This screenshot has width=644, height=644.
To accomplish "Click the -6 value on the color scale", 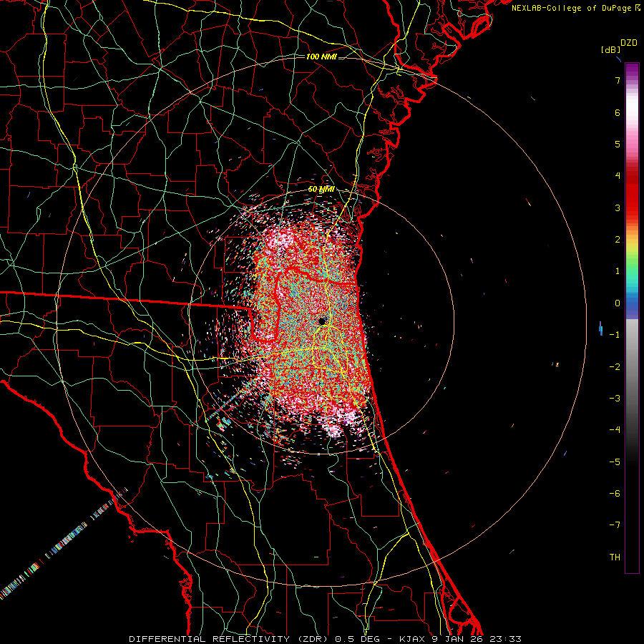I will (x=615, y=494).
